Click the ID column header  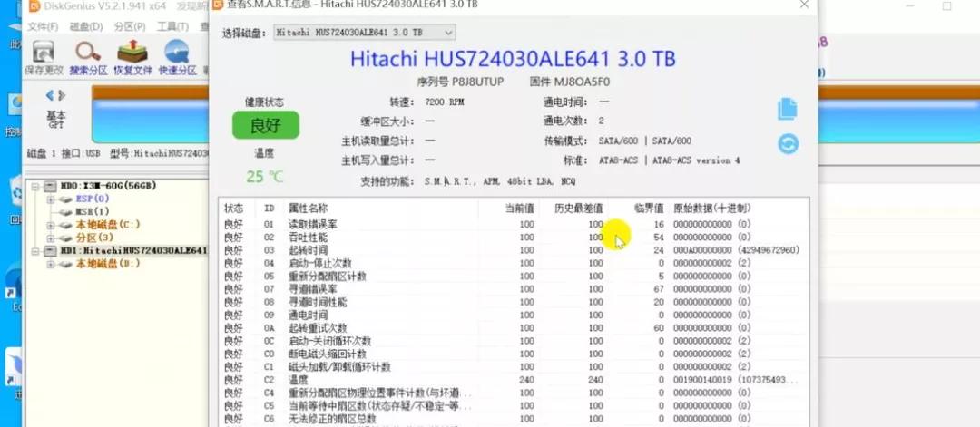coord(269,209)
